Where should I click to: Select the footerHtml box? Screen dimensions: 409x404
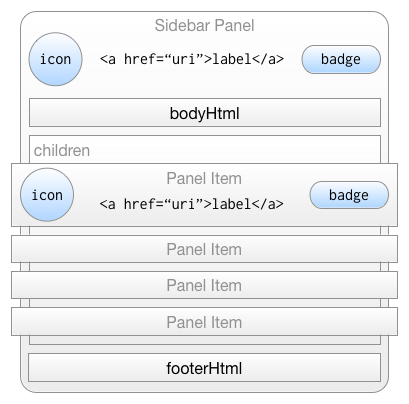click(204, 367)
